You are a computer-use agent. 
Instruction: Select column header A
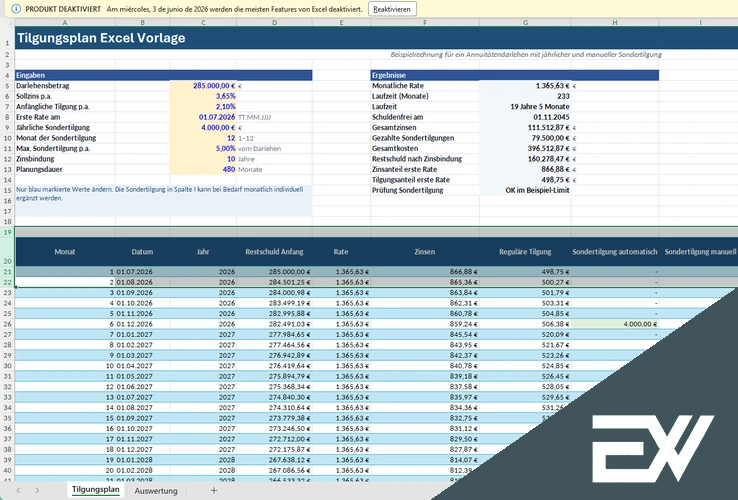pos(65,22)
